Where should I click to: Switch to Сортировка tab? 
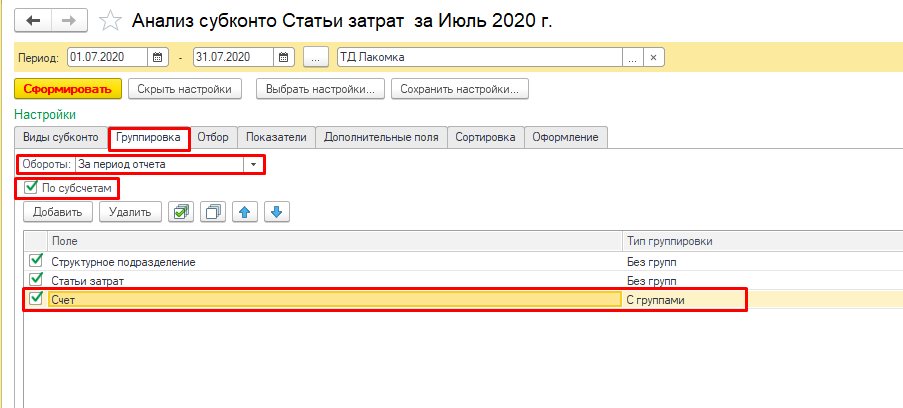(485, 138)
